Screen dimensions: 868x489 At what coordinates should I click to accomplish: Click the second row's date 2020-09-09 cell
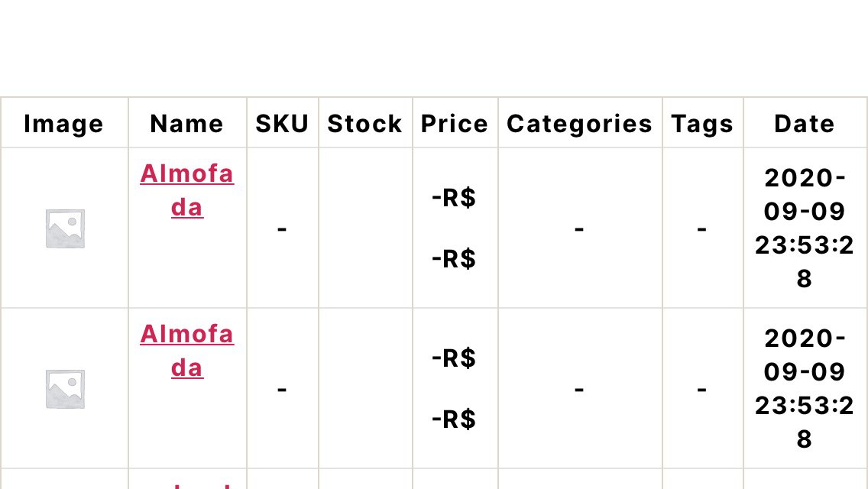pyautogui.click(x=805, y=389)
